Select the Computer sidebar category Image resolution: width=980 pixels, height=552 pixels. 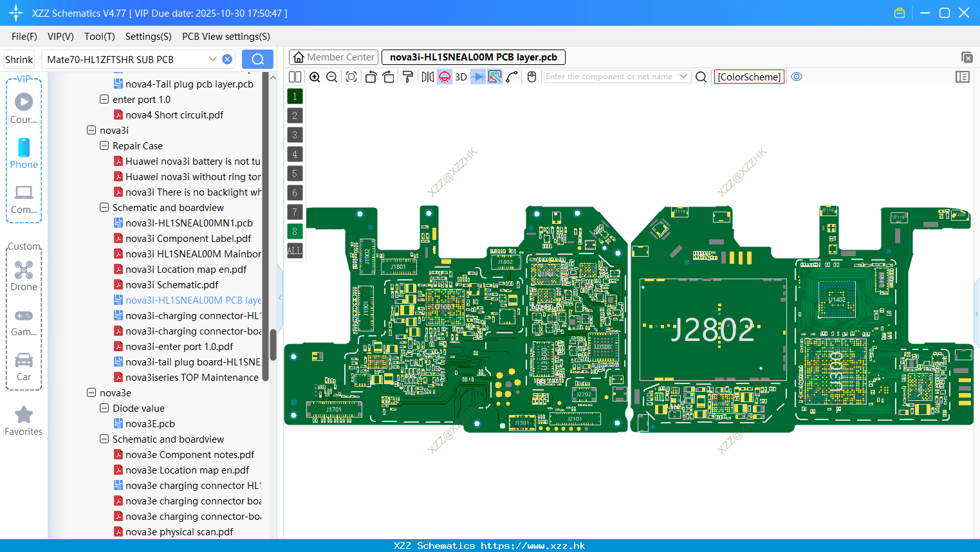24,199
